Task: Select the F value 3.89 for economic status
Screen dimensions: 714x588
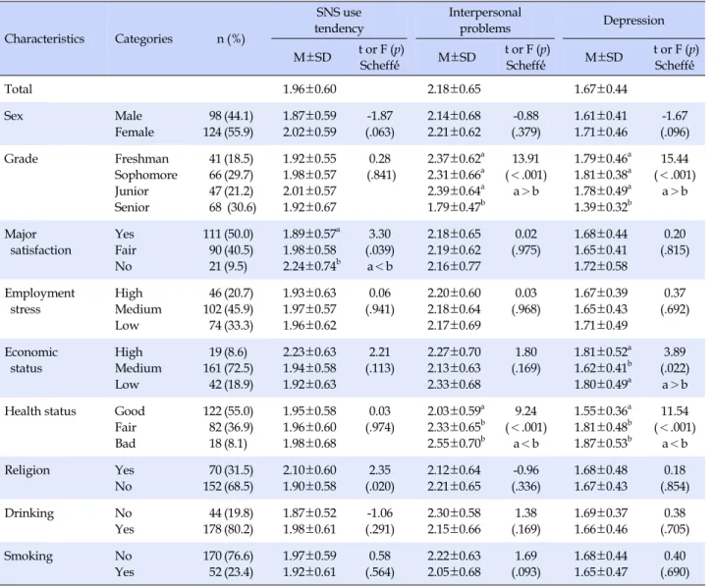Action: (675, 352)
